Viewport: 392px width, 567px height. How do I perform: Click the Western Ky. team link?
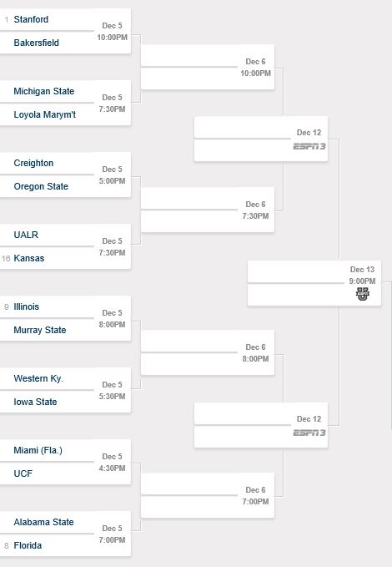point(38,378)
